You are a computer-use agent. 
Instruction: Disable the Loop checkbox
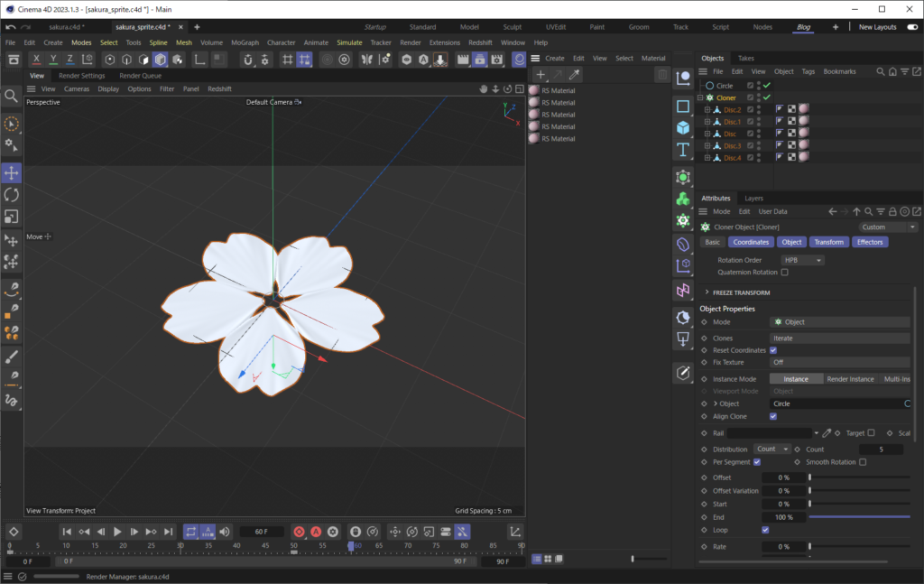click(x=765, y=530)
